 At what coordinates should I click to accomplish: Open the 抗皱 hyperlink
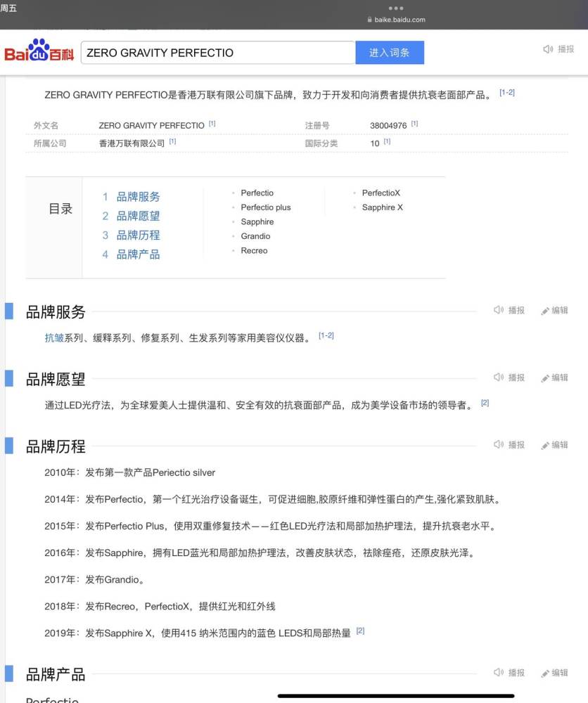[x=54, y=338]
